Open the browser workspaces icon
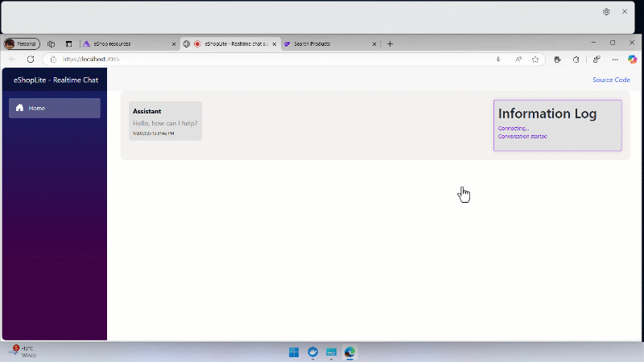Image resolution: width=644 pixels, height=362 pixels. (x=51, y=44)
